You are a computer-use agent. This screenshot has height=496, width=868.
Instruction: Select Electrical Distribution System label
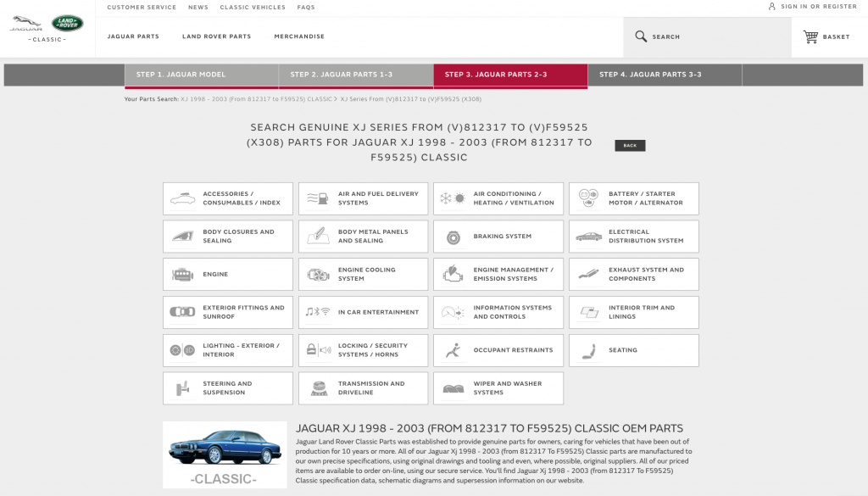click(x=646, y=237)
